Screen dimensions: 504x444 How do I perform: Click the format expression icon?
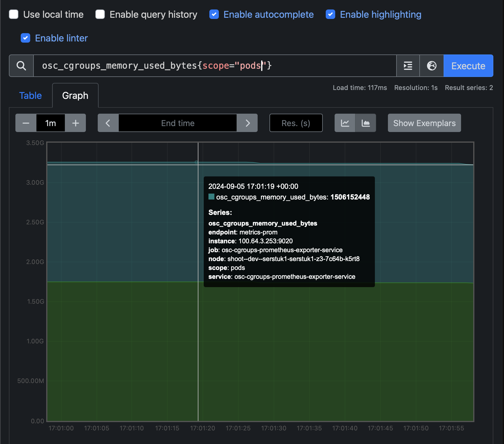click(x=408, y=66)
